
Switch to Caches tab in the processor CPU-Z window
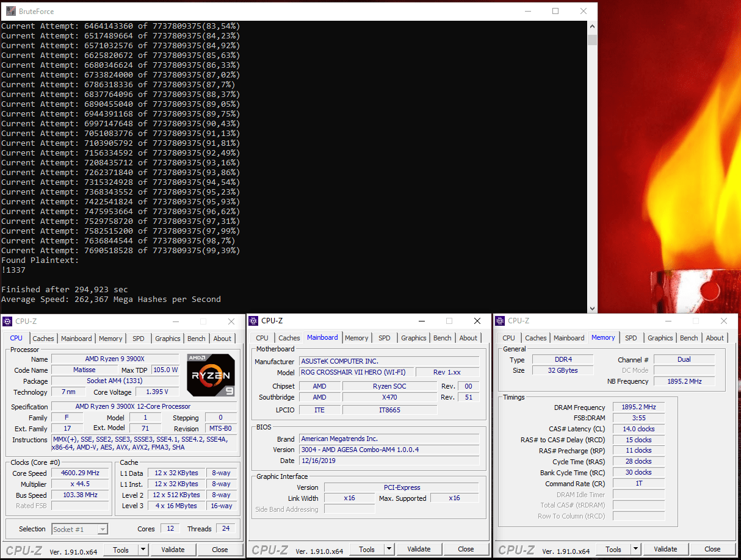[x=43, y=339]
